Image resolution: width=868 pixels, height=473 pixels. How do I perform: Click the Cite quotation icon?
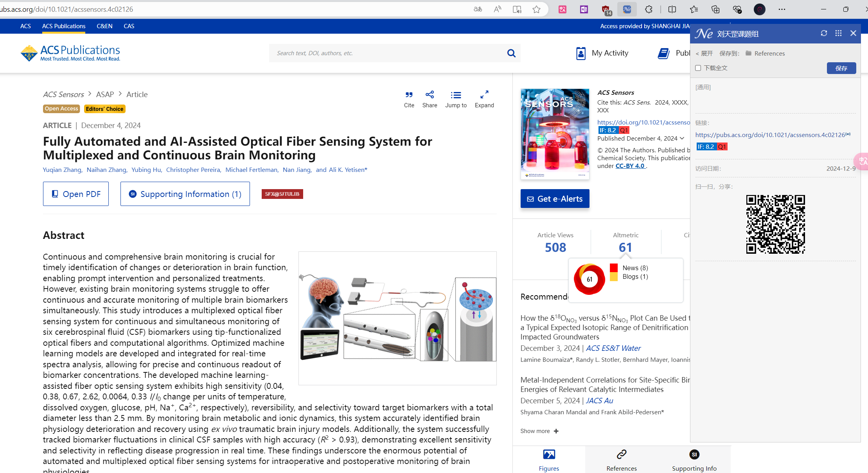(x=409, y=95)
